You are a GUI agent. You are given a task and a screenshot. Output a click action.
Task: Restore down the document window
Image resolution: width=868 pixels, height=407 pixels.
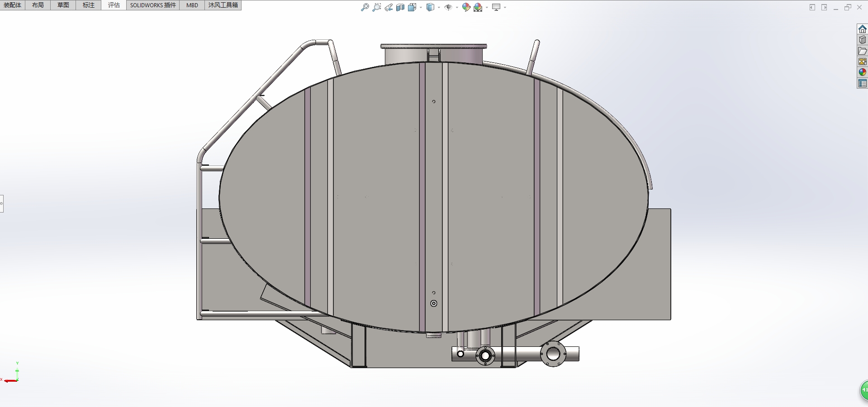[x=848, y=7]
